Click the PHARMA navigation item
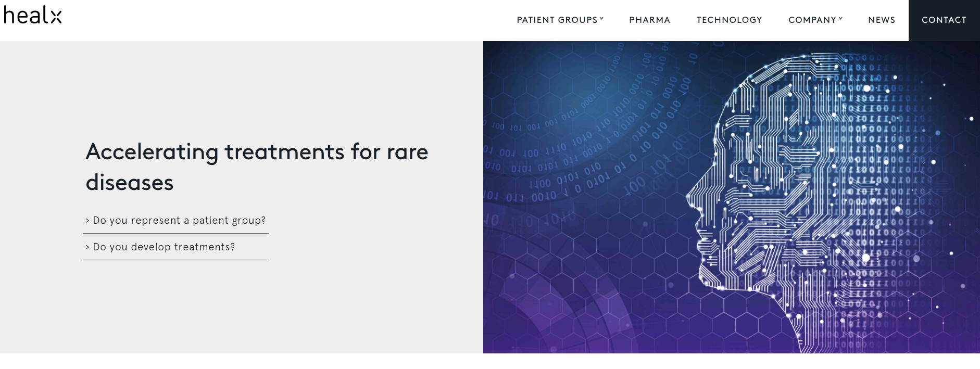Screen dimensions: 980x369 (649, 20)
